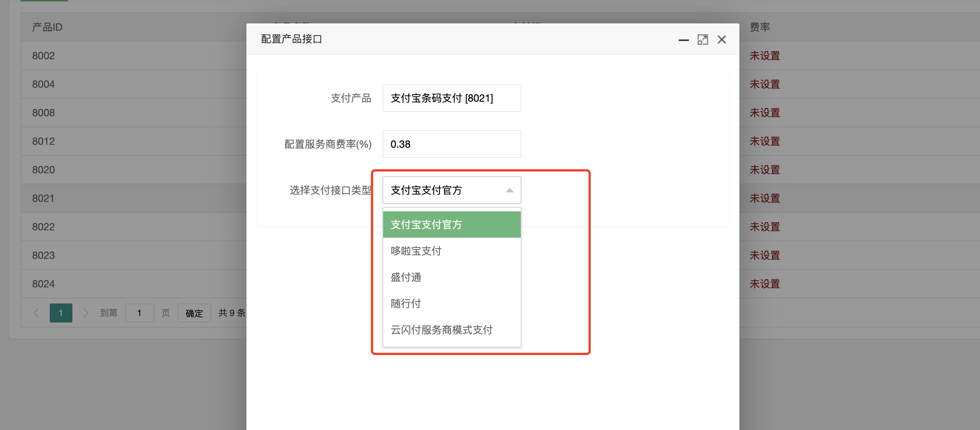This screenshot has height=430, width=980.
Task: Click product ID 8012 cell
Action: click(x=44, y=141)
